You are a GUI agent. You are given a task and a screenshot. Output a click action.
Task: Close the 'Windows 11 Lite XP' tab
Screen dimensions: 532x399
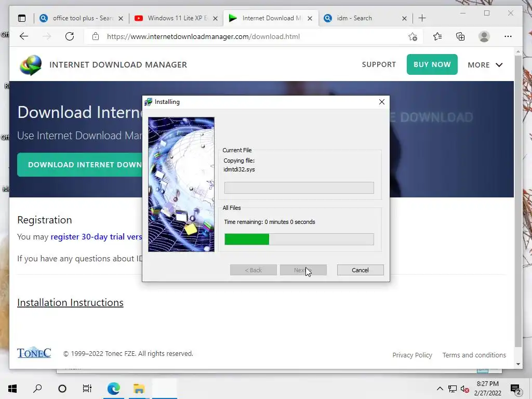pyautogui.click(x=215, y=18)
